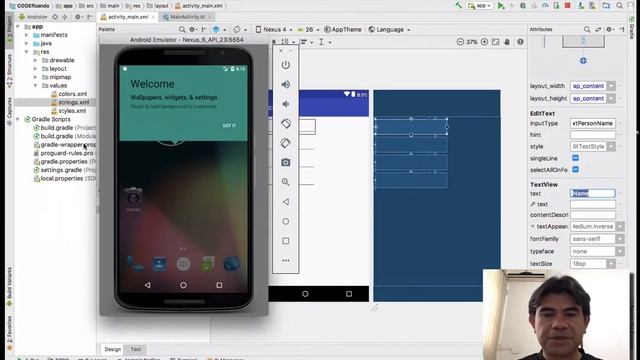
Task: Click the emulator sidebar Home circle
Action: (x=286, y=221)
